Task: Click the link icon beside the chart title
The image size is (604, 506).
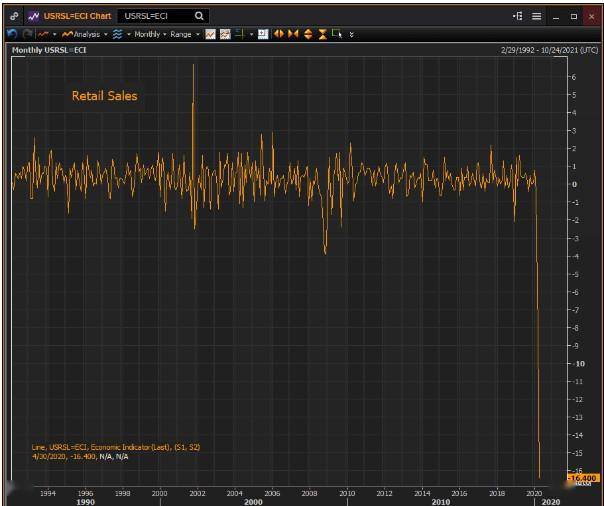Action: [x=14, y=16]
